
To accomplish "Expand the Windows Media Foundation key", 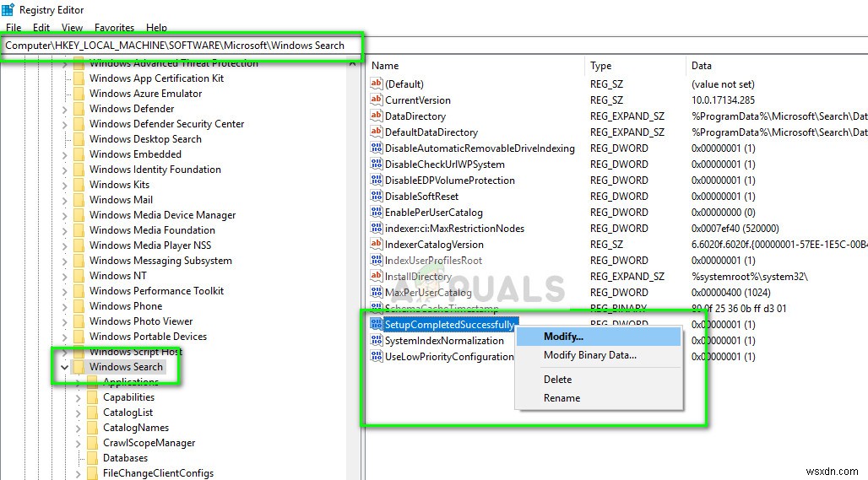I will pyautogui.click(x=65, y=230).
